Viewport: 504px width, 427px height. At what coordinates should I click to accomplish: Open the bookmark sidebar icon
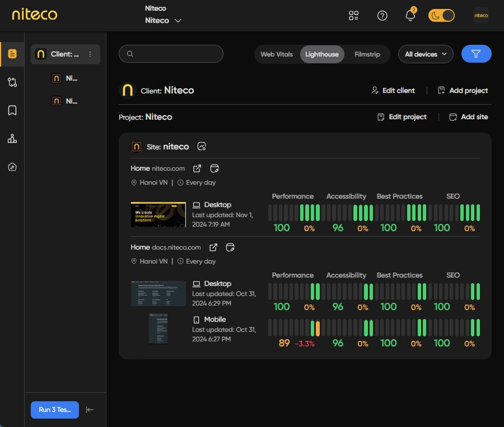pos(12,110)
